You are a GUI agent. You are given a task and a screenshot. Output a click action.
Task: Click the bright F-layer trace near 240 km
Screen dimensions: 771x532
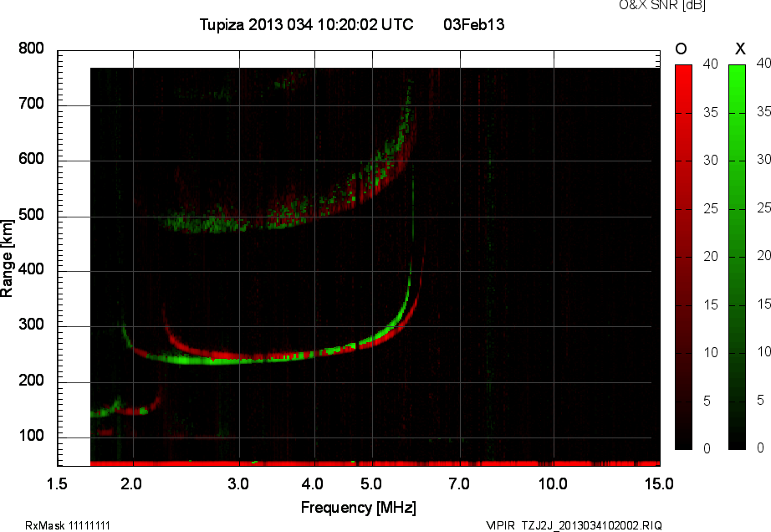point(251,358)
